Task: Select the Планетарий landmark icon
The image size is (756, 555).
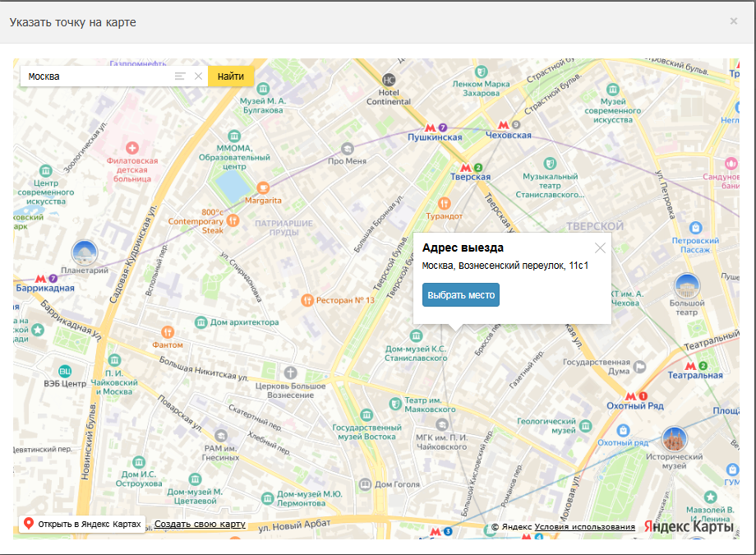Action: (x=85, y=253)
